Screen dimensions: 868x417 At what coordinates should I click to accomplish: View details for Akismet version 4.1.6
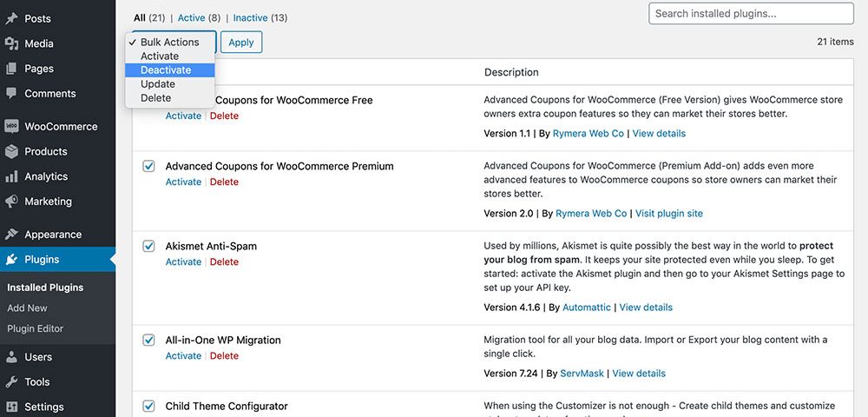point(646,308)
